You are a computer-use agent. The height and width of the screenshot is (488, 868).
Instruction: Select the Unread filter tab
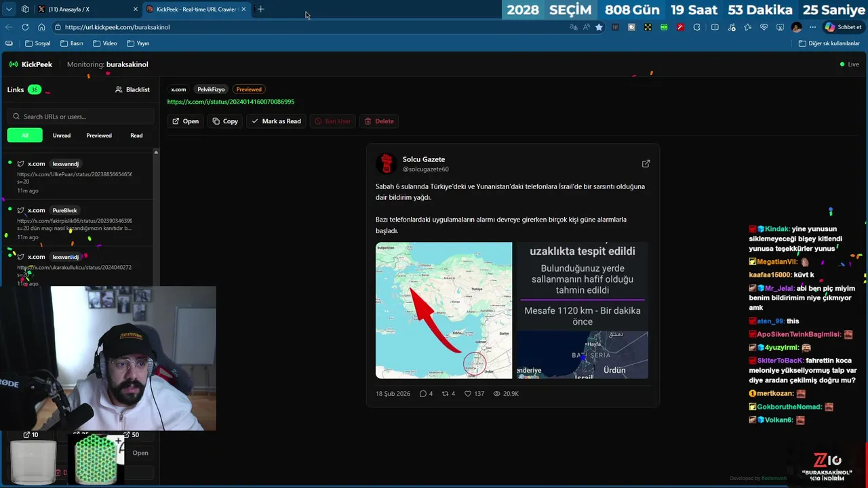[x=62, y=136]
